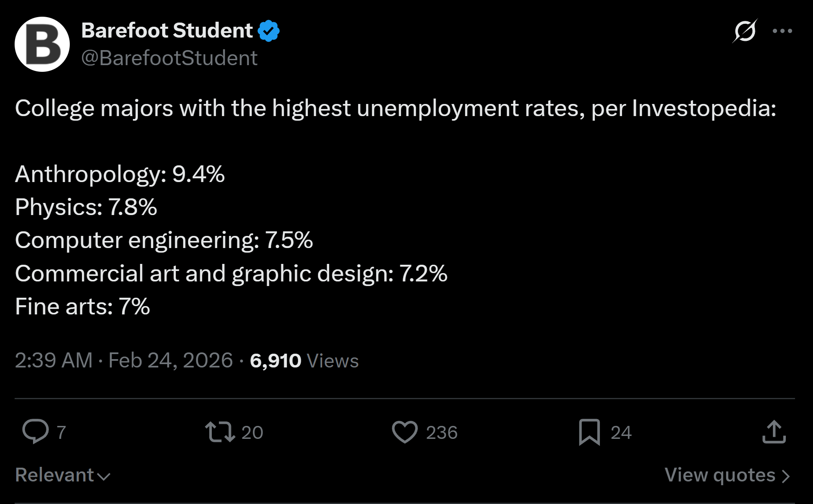
Task: Toggle the bookmark icon for this post
Action: click(589, 432)
